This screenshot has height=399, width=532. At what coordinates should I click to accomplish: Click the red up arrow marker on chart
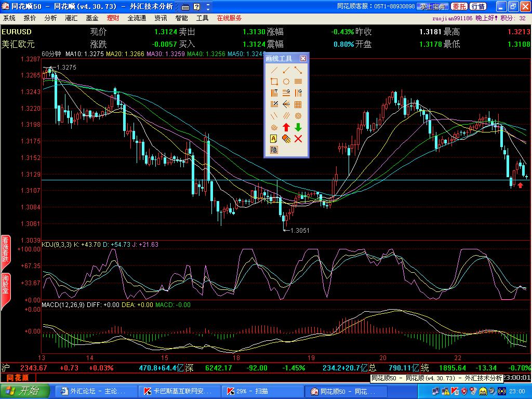coord(520,185)
